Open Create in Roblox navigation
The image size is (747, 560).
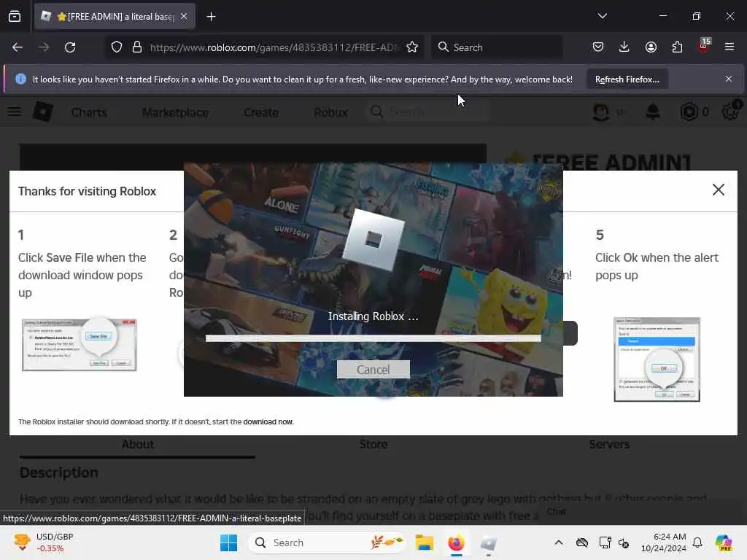pyautogui.click(x=261, y=112)
